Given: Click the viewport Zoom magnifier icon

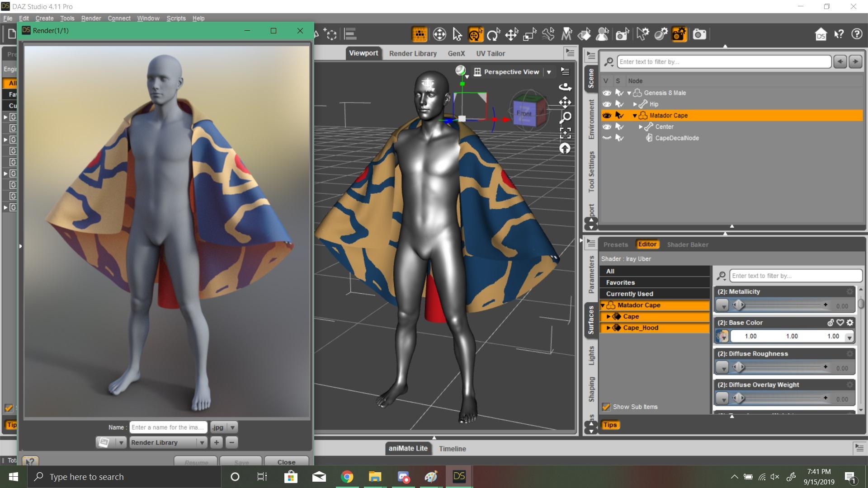Looking at the screenshot, I should (x=565, y=117).
